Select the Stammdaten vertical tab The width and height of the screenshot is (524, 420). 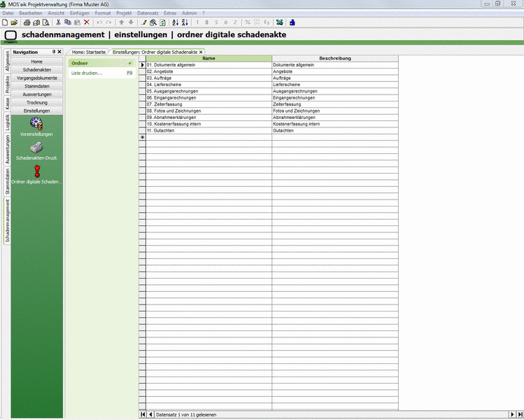point(7,181)
